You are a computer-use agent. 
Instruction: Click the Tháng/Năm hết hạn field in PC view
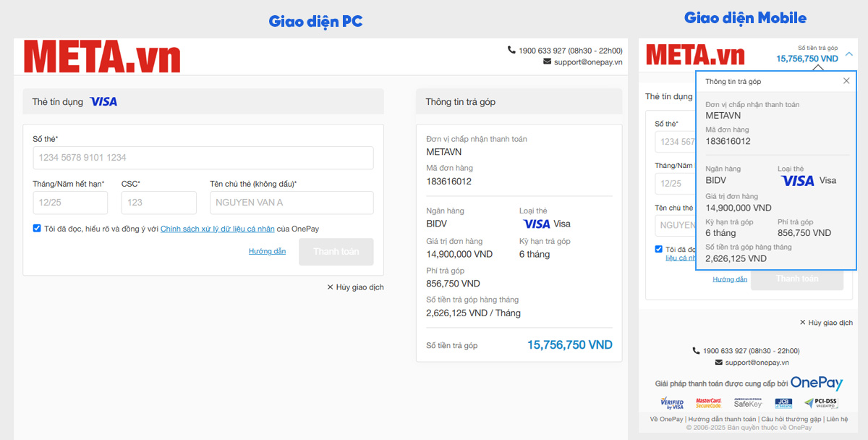point(70,203)
